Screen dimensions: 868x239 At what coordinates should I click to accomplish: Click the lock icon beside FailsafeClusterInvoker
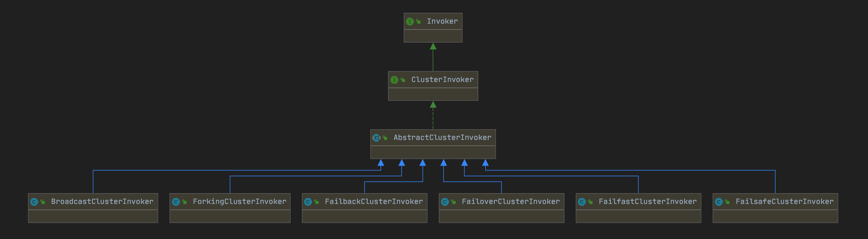(x=727, y=202)
